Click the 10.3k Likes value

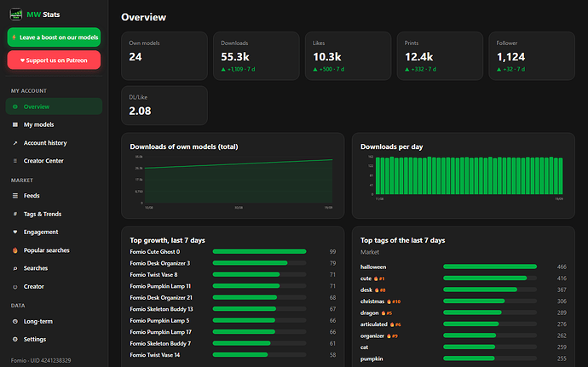pyautogui.click(x=327, y=56)
